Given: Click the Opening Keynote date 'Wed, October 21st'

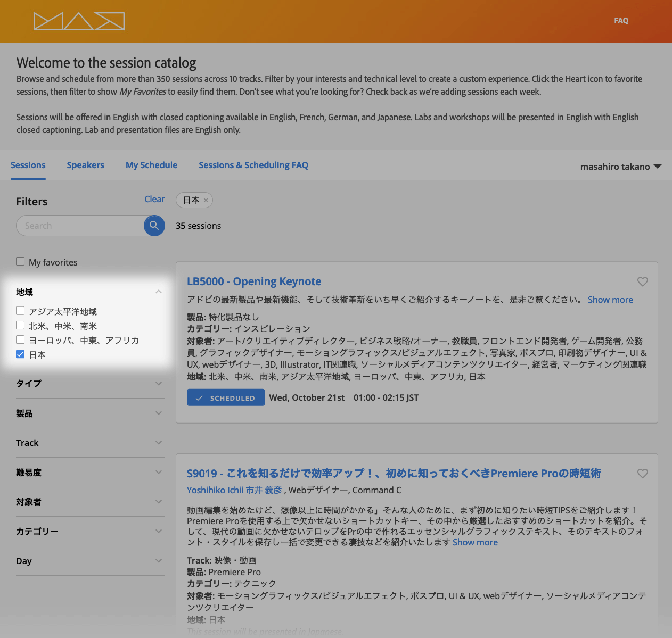Looking at the screenshot, I should tap(307, 397).
